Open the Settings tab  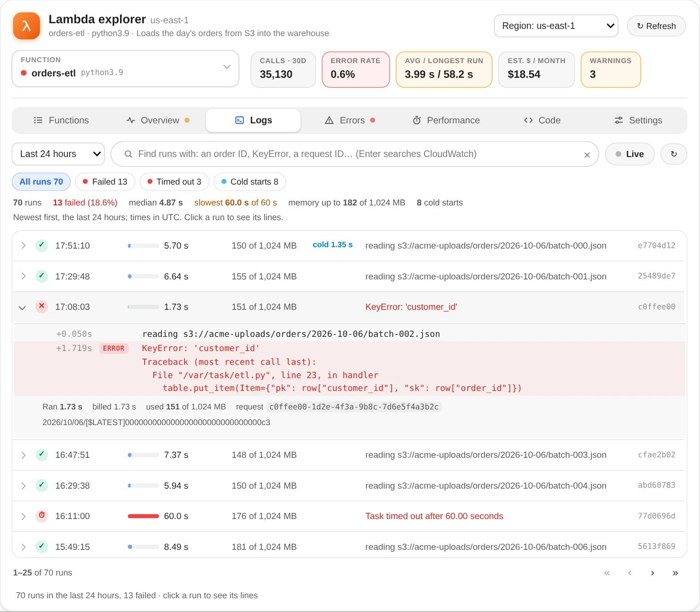[638, 121]
